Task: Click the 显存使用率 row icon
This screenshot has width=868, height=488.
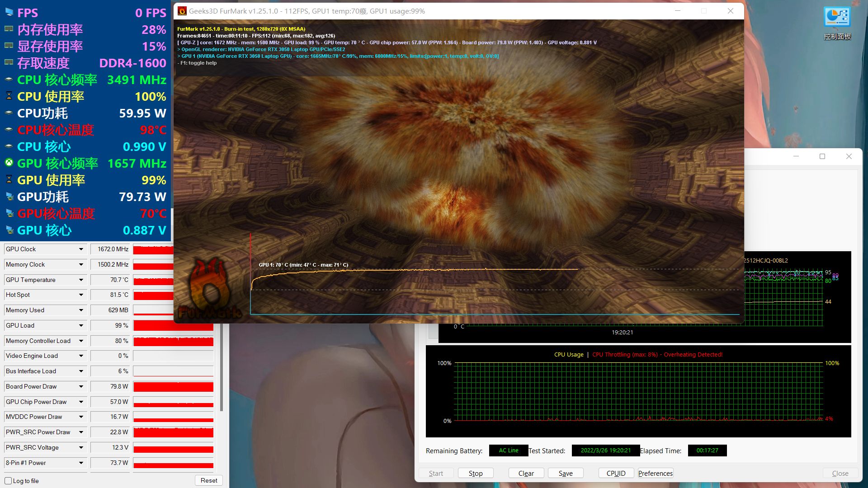Action: click(9, 46)
